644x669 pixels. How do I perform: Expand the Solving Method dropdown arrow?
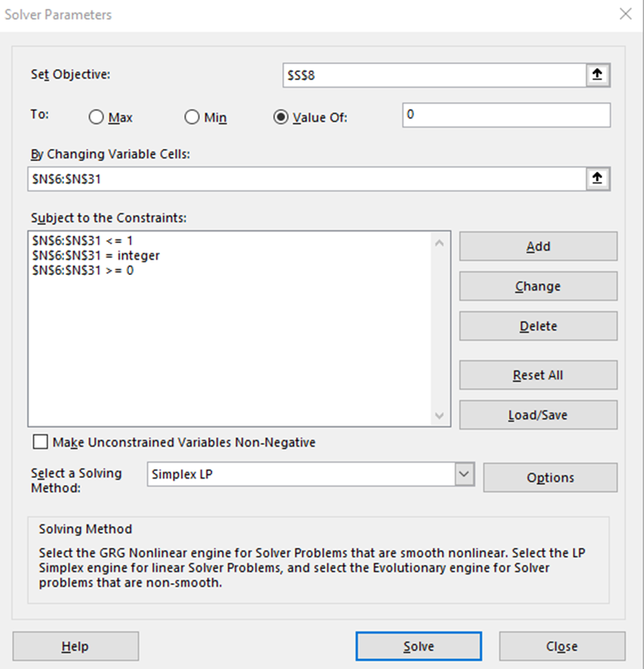(x=464, y=474)
